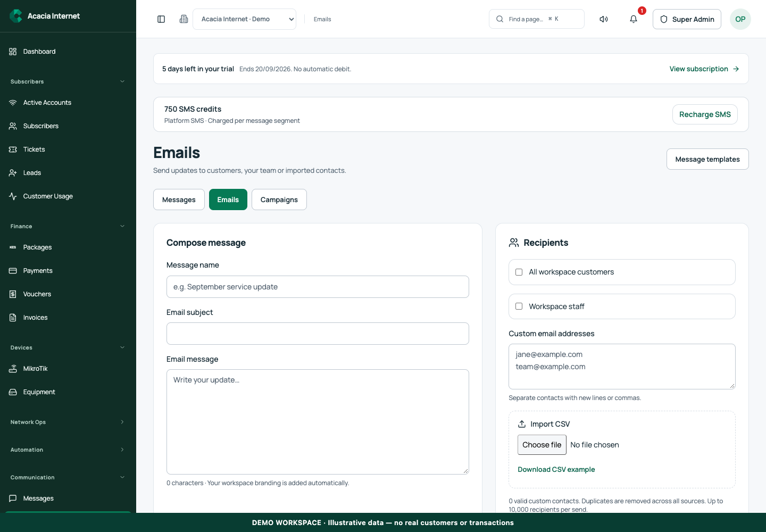
Task: Open MikroTik devices
Action: click(68, 369)
